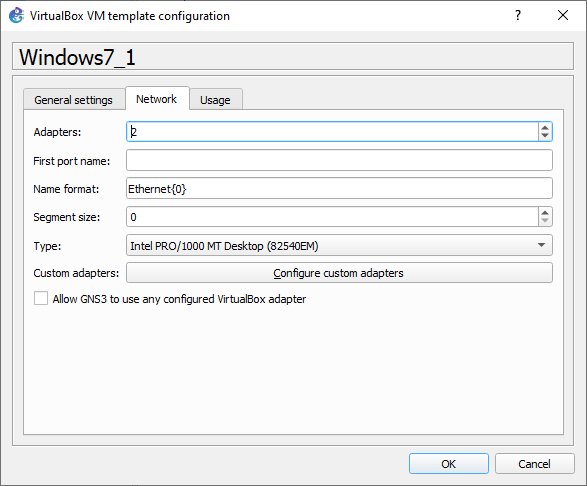This screenshot has width=587, height=486.
Task: Decrease Segment size with down arrow
Action: pos(545,221)
